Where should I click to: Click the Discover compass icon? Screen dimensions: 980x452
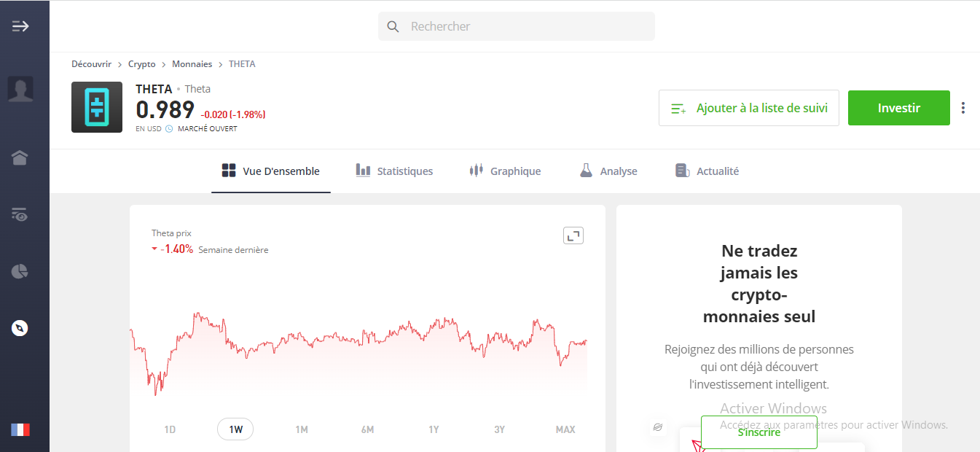20,328
